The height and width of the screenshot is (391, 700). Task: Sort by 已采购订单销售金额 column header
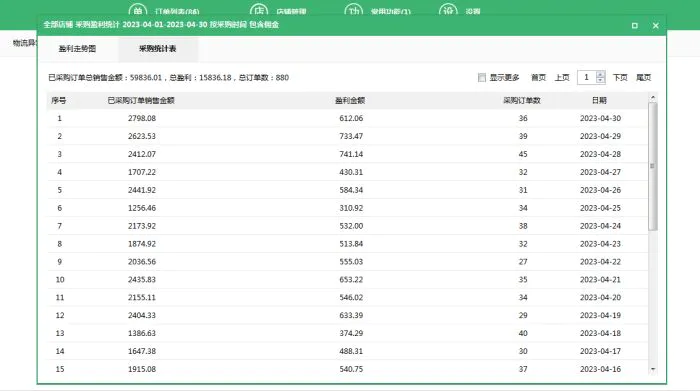pos(141,100)
